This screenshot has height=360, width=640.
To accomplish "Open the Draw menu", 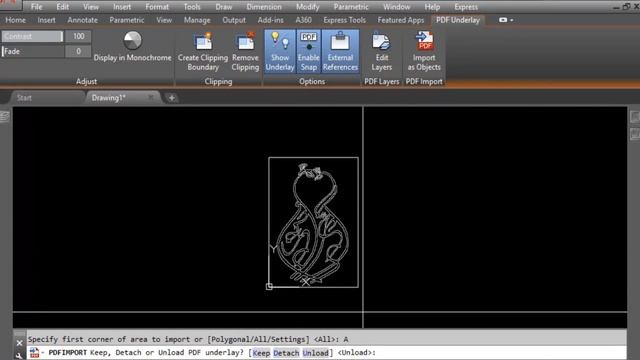I will 224,7.
